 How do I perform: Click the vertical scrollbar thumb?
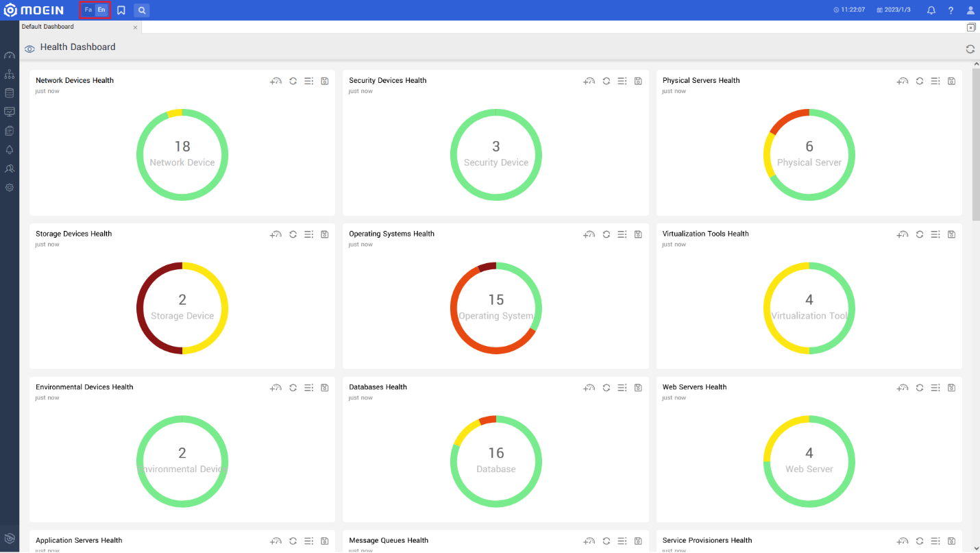(976, 144)
